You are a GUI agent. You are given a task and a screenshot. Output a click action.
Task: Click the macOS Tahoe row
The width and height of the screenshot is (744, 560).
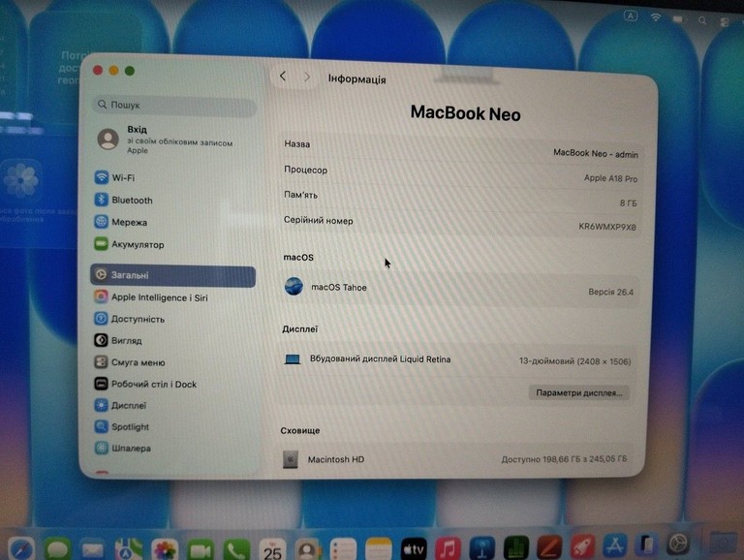459,289
